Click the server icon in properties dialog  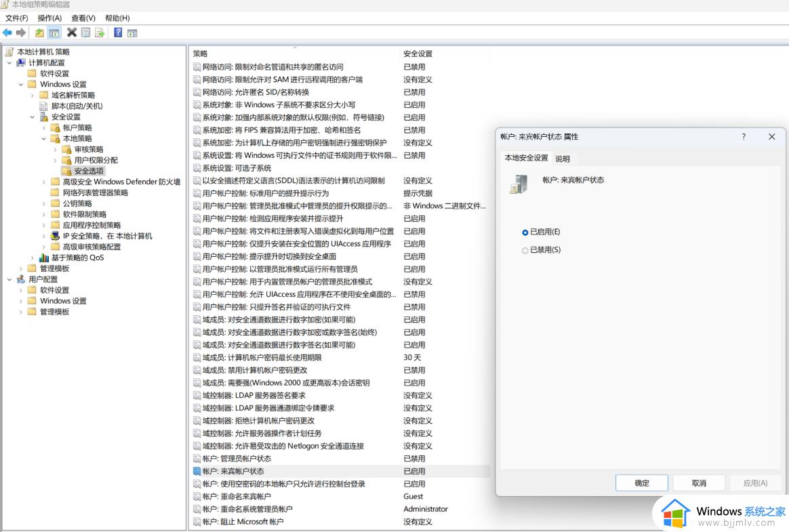pyautogui.click(x=519, y=184)
